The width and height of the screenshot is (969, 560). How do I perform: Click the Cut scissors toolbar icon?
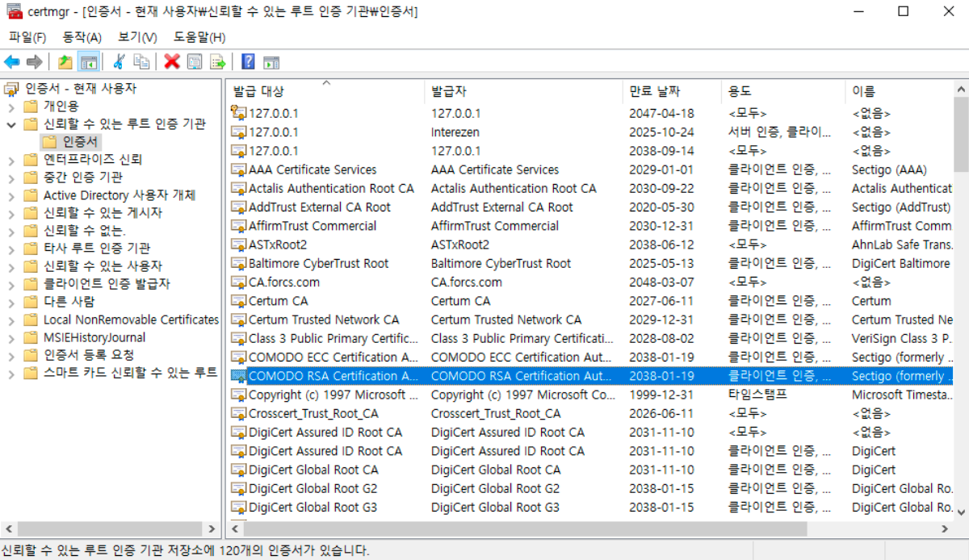point(119,62)
